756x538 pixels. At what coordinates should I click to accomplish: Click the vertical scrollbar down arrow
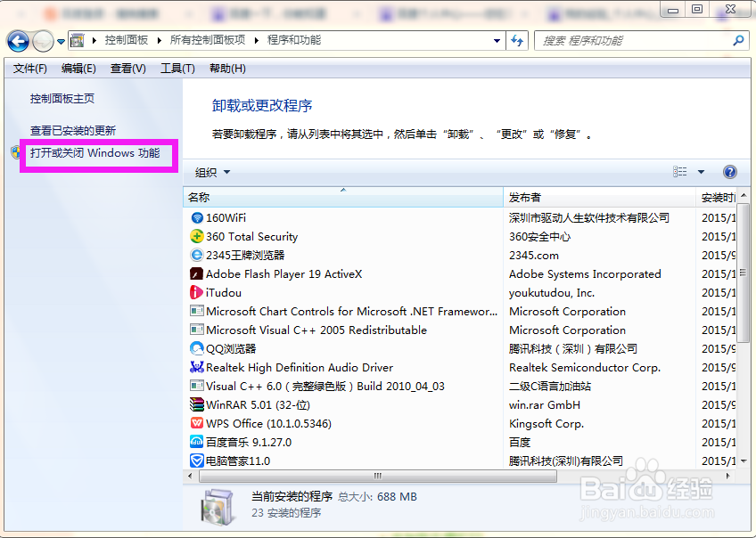coord(744,461)
